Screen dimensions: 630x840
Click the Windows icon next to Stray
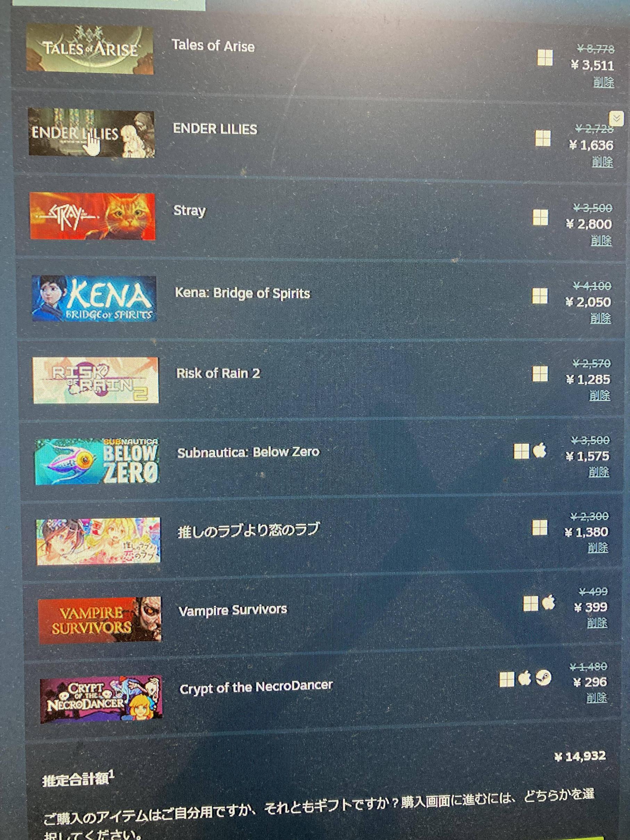[x=540, y=218]
